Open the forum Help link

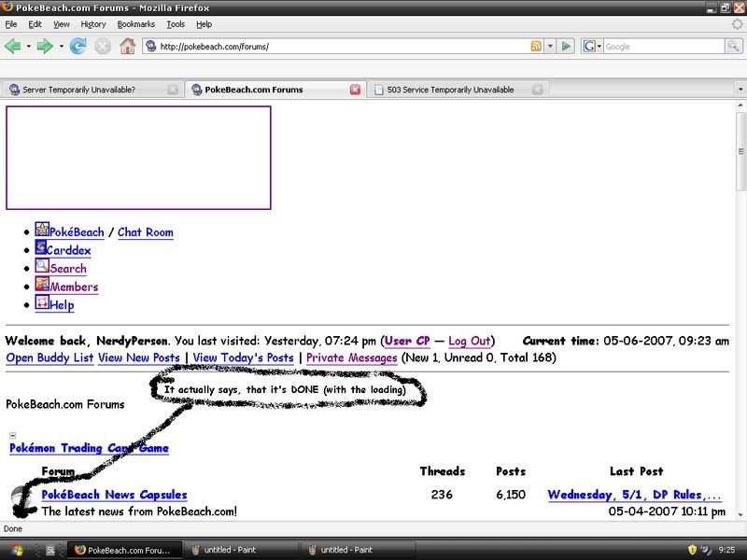(x=62, y=305)
